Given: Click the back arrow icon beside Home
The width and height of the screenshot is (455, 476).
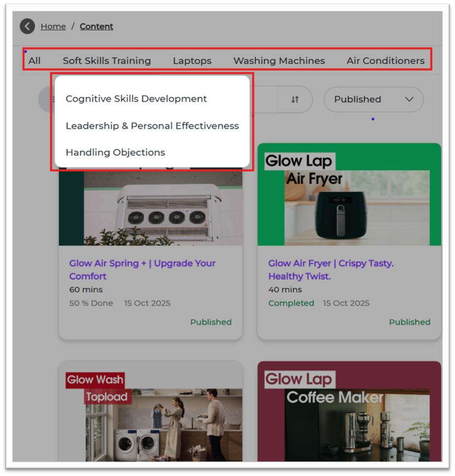Looking at the screenshot, I should 27,26.
